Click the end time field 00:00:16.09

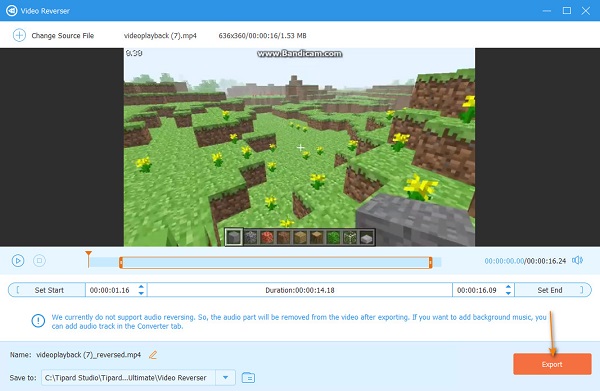[x=477, y=290]
